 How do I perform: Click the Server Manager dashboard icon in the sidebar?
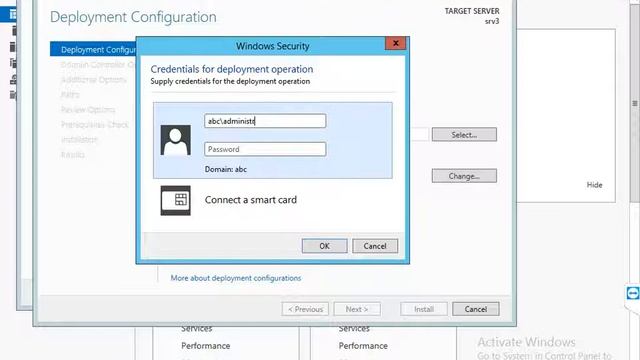pyautogui.click(x=13, y=14)
